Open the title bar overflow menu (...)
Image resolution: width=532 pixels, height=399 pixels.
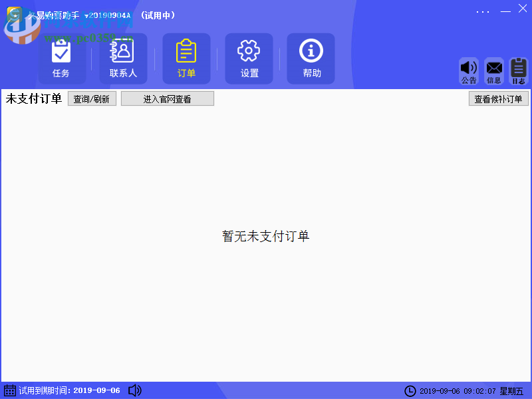(x=483, y=11)
